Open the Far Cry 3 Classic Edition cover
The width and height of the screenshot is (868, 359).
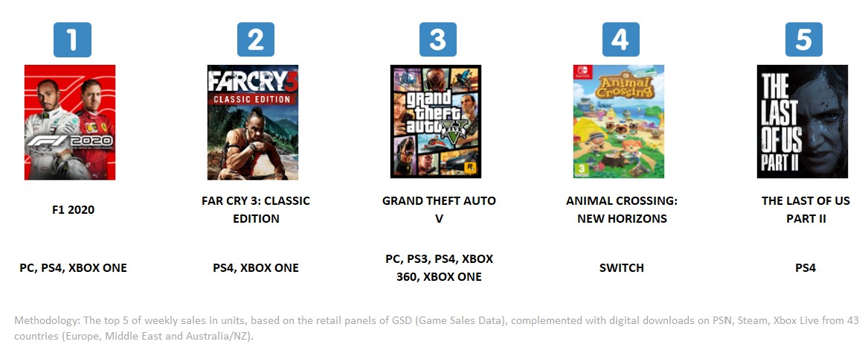(253, 122)
